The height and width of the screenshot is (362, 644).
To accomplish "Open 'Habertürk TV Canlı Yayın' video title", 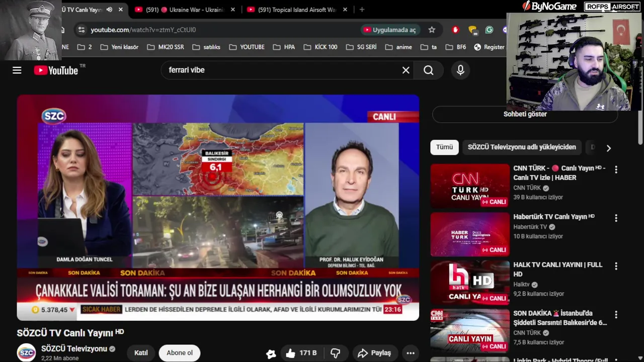I will 553,217.
